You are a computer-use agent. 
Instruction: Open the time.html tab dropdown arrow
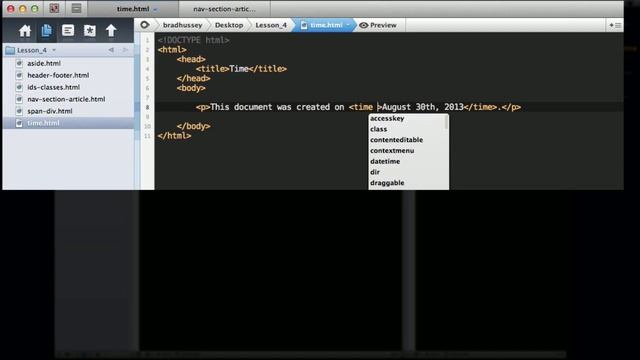pyautogui.click(x=155, y=9)
